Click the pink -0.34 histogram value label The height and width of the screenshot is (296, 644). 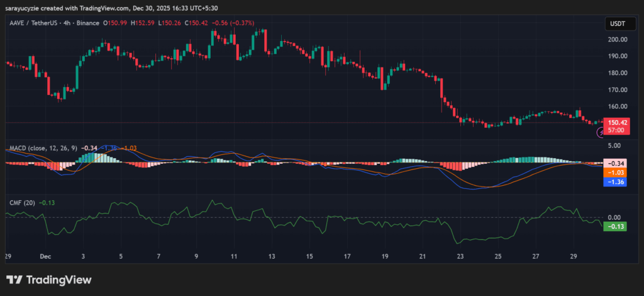614,162
